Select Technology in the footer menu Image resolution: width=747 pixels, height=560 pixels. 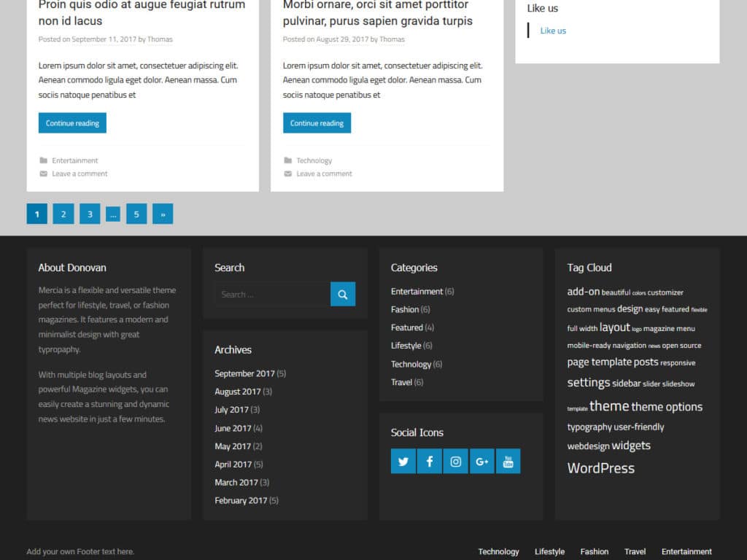498,551
